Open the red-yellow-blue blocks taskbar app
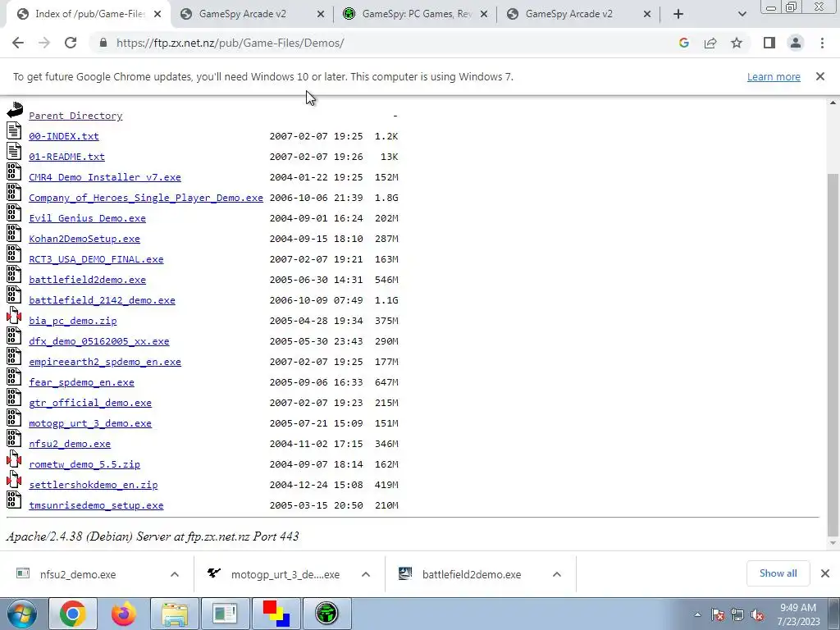This screenshot has height=630, width=840. [x=276, y=614]
